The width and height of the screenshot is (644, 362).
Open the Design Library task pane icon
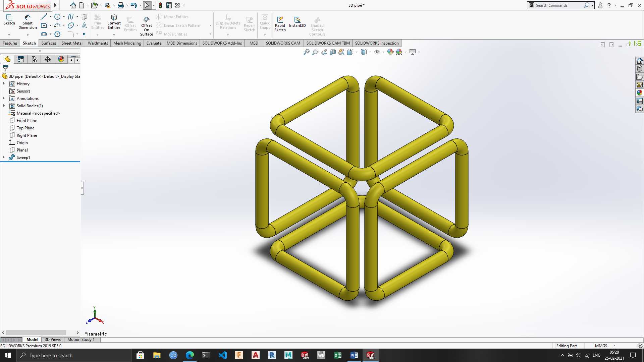640,69
